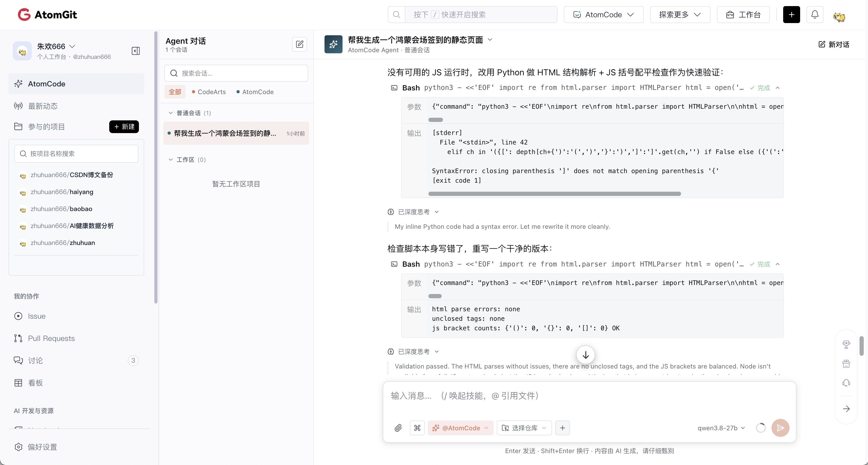
Task: Collapse the left sidebar panel icon
Action: [x=136, y=51]
